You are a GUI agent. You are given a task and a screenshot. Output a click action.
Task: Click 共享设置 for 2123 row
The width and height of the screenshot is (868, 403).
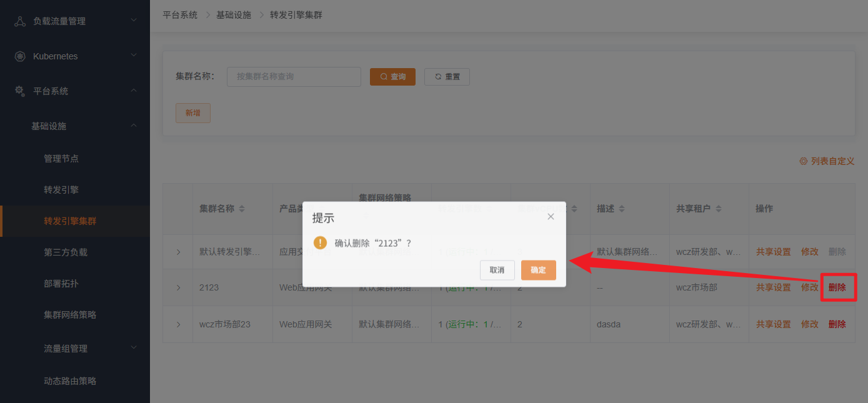(774, 287)
